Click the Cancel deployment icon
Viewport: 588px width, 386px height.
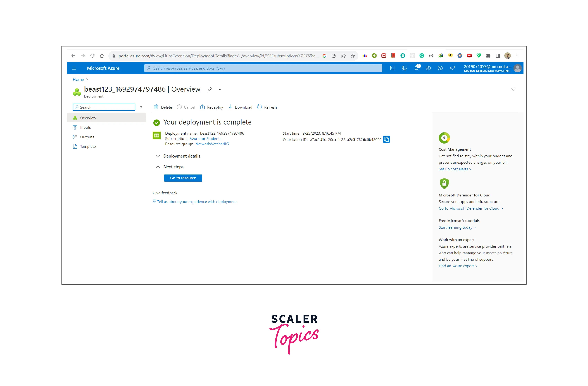pos(178,107)
